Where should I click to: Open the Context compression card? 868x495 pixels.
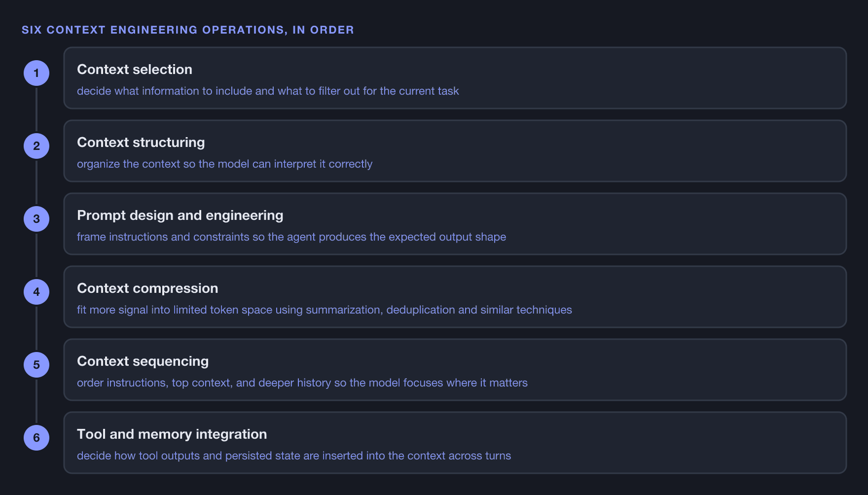click(455, 297)
